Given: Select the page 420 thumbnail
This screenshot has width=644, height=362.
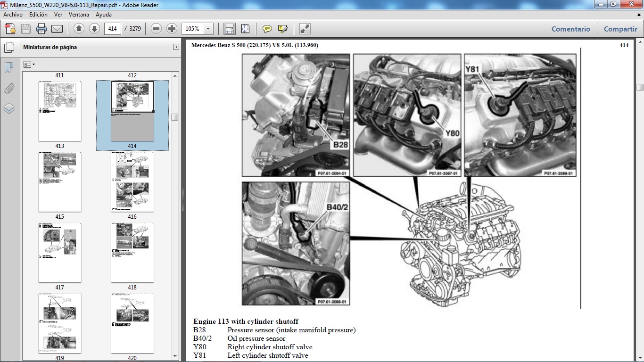Looking at the screenshot, I should (132, 323).
